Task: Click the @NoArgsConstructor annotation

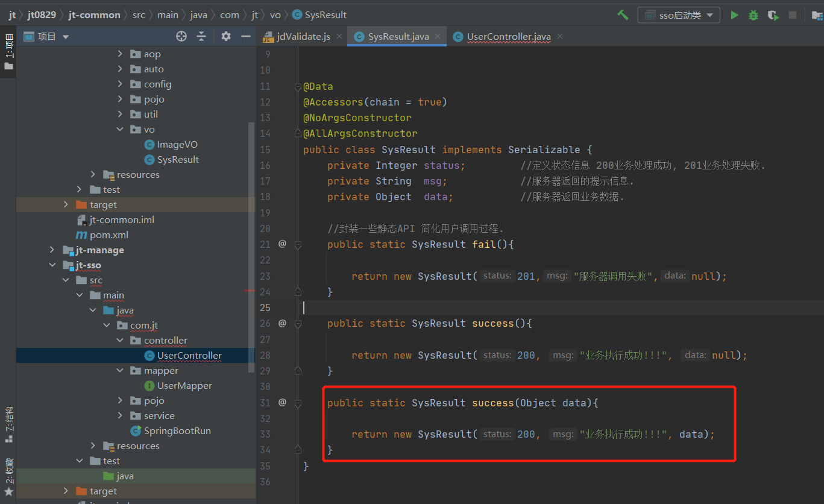Action: tap(357, 118)
